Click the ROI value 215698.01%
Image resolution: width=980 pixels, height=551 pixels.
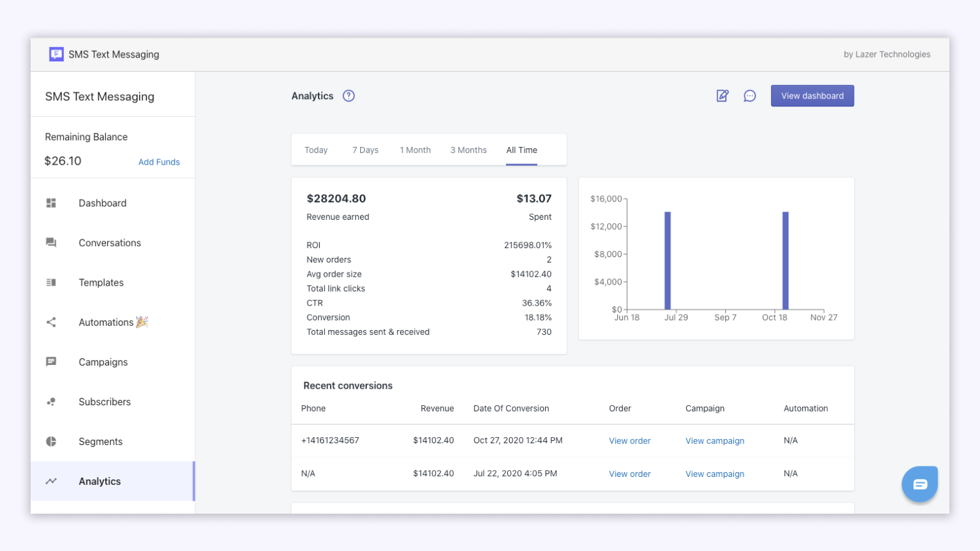(x=528, y=245)
